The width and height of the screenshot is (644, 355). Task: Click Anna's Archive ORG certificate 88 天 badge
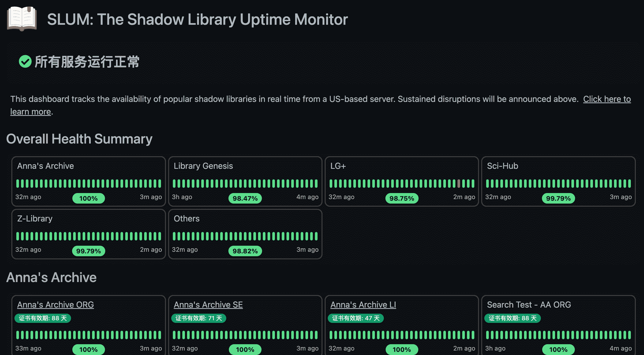(43, 318)
